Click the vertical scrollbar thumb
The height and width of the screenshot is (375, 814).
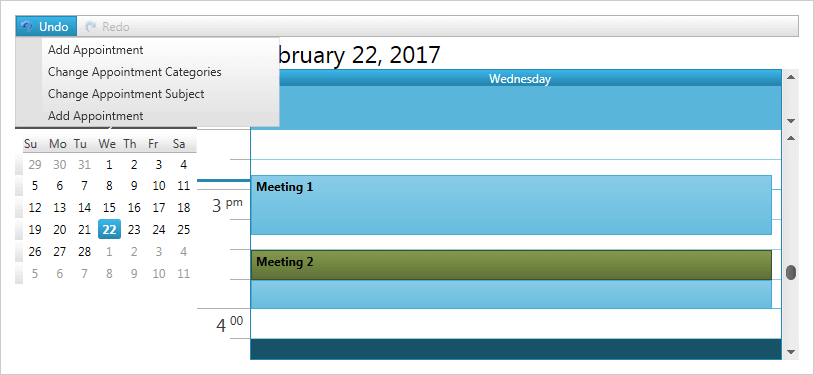click(x=791, y=272)
